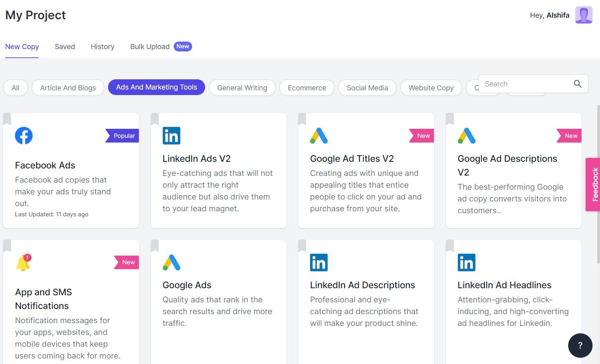Click the New badge on Google Ad Descriptions V2

[x=569, y=136]
